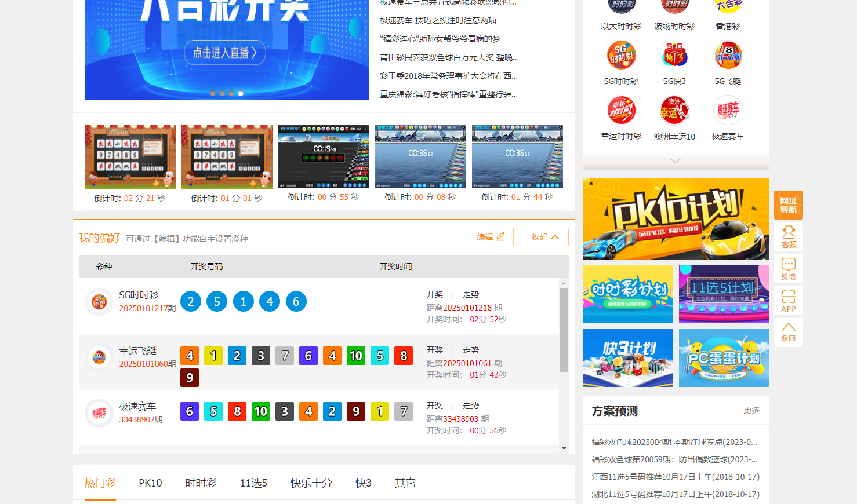This screenshot has width=857, height=504.
Task: Open the APP sidebar icon
Action: pyautogui.click(x=788, y=301)
